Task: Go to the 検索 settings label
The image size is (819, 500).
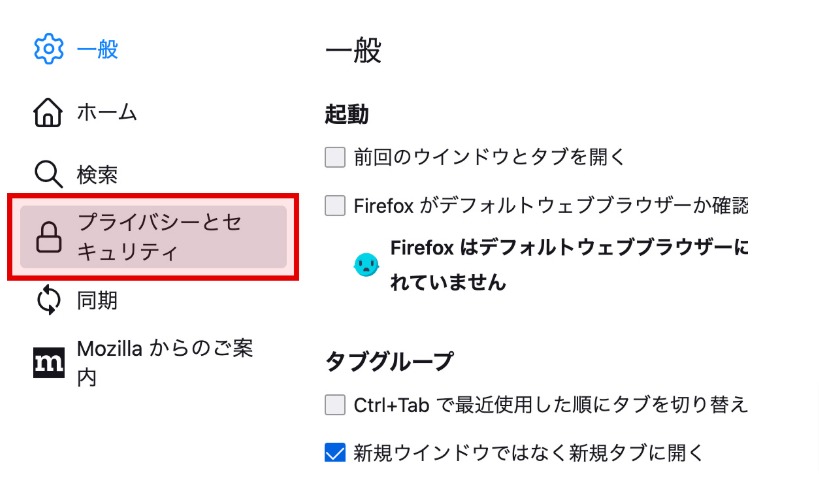Action: click(x=97, y=175)
